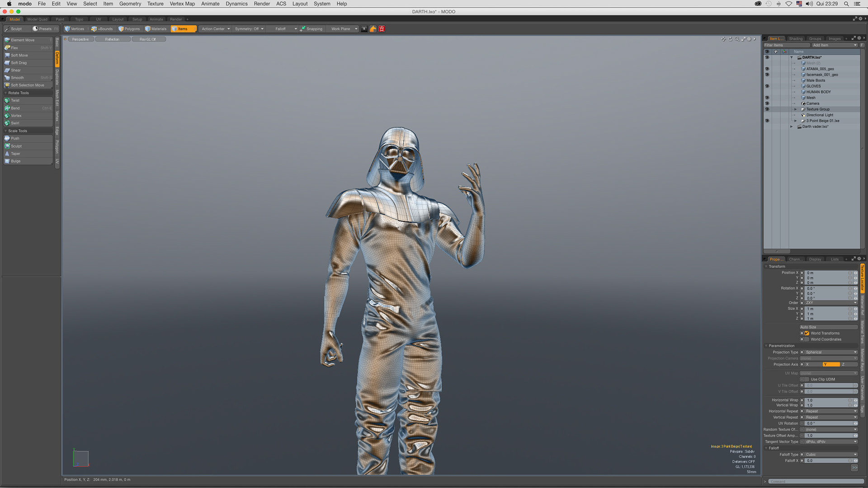Click the viewport zoom magnifier icon
The width and height of the screenshot is (868, 488).
[737, 39]
